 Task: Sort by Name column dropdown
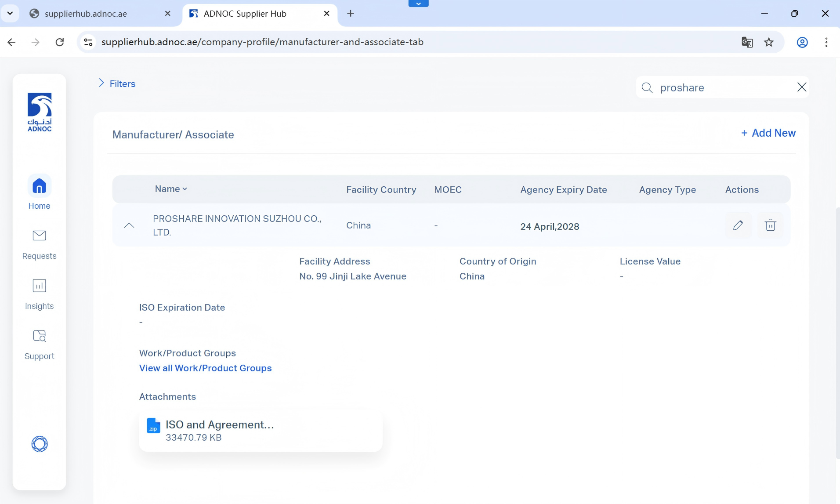[171, 189]
